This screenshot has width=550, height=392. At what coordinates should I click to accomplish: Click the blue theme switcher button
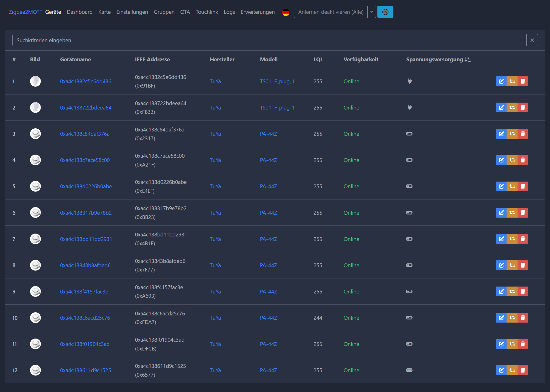[x=385, y=12]
